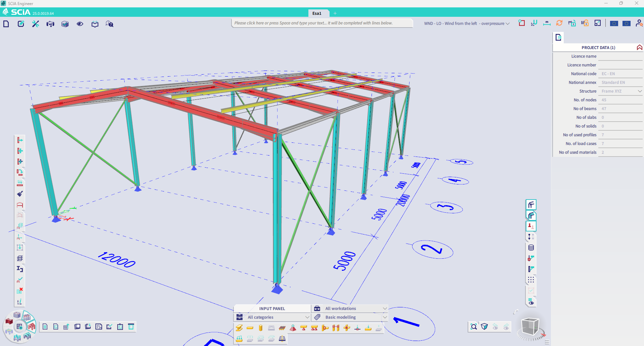Select the I-beam member icon in Input Panel
This screenshot has width=644, height=346.
[x=239, y=328]
